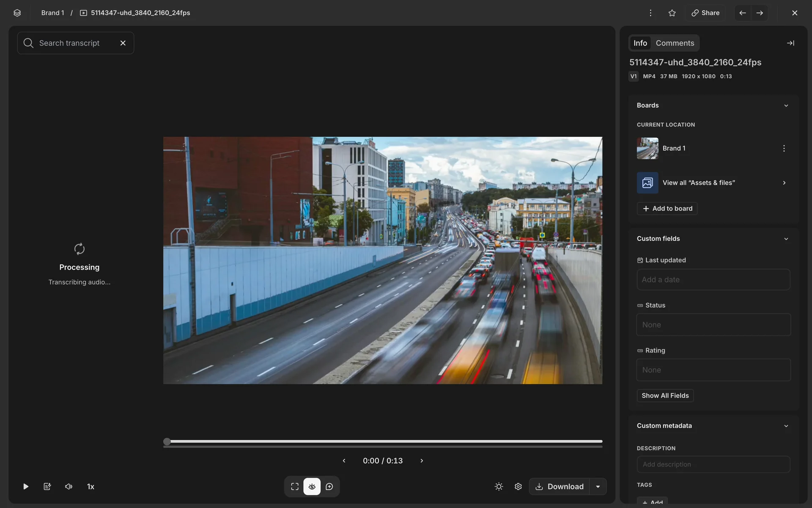Favorite this asset with the star
This screenshot has width=812, height=508.
(x=672, y=13)
